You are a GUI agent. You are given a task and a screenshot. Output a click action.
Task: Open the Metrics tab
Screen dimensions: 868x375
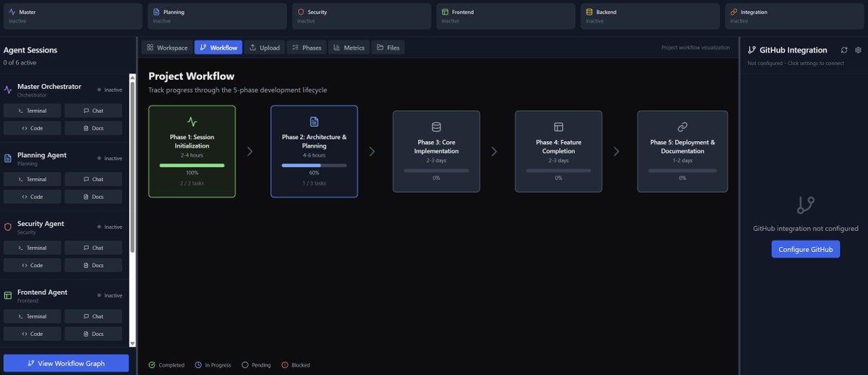(349, 48)
